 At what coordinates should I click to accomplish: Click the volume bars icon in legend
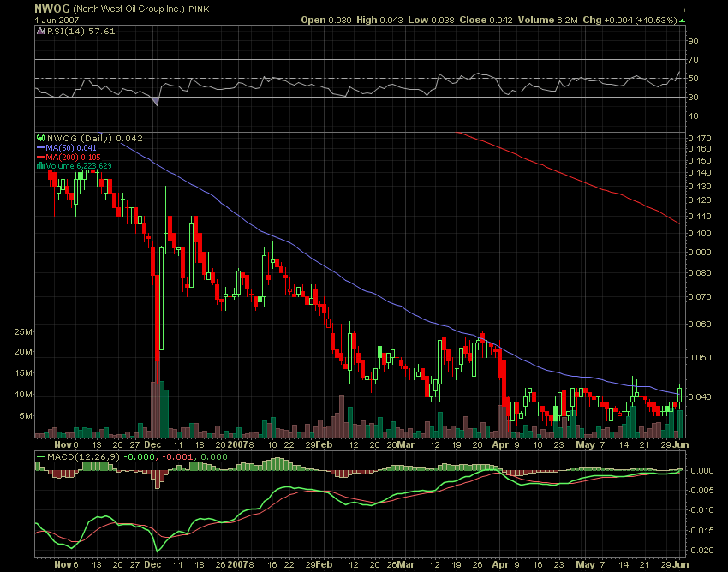point(41,166)
